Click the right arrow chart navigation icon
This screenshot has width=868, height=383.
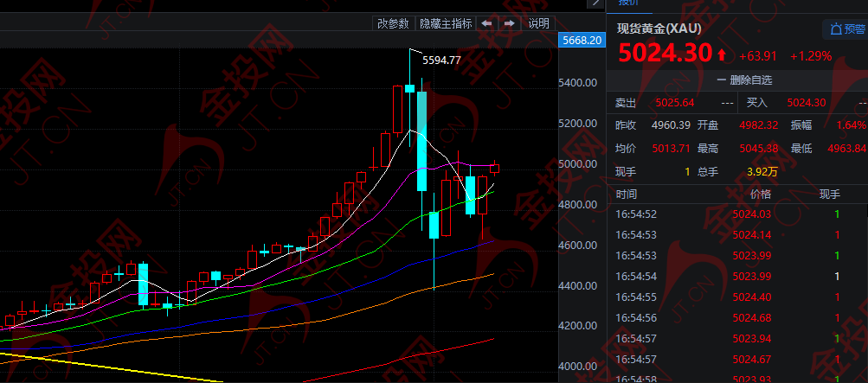511,23
